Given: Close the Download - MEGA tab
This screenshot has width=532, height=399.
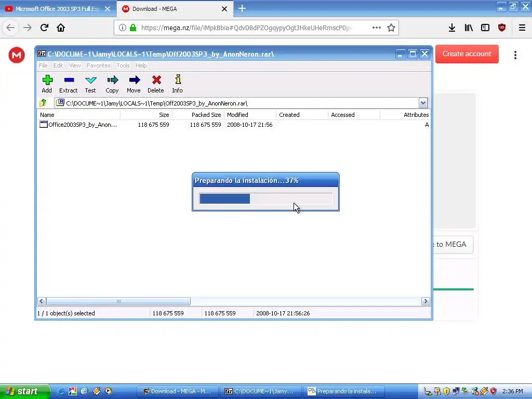Looking at the screenshot, I should [x=224, y=9].
